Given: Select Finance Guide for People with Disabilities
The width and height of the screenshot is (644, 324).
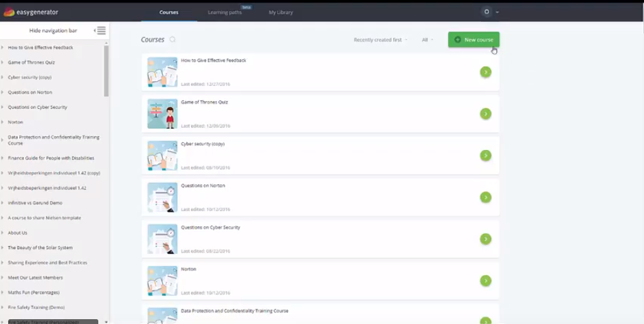Looking at the screenshot, I should coord(51,158).
